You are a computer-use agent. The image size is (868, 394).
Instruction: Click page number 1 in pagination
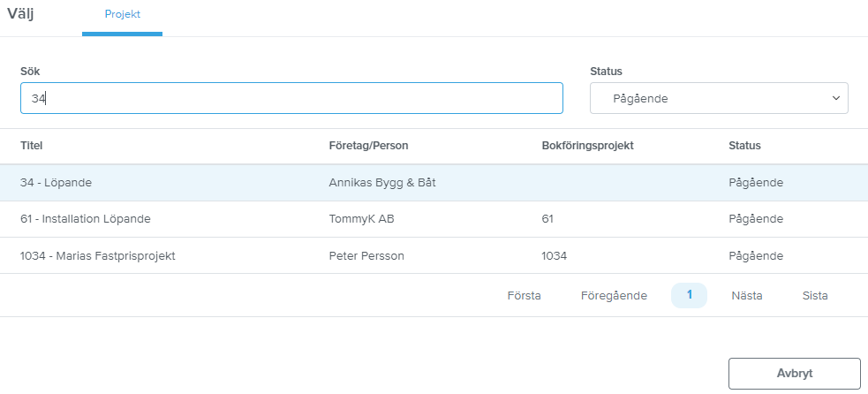coord(690,295)
